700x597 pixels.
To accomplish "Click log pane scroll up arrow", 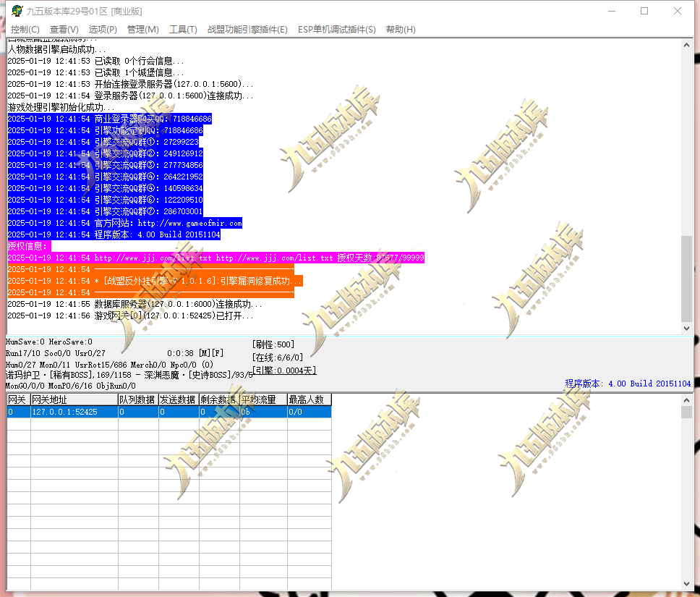I will pyautogui.click(x=686, y=45).
